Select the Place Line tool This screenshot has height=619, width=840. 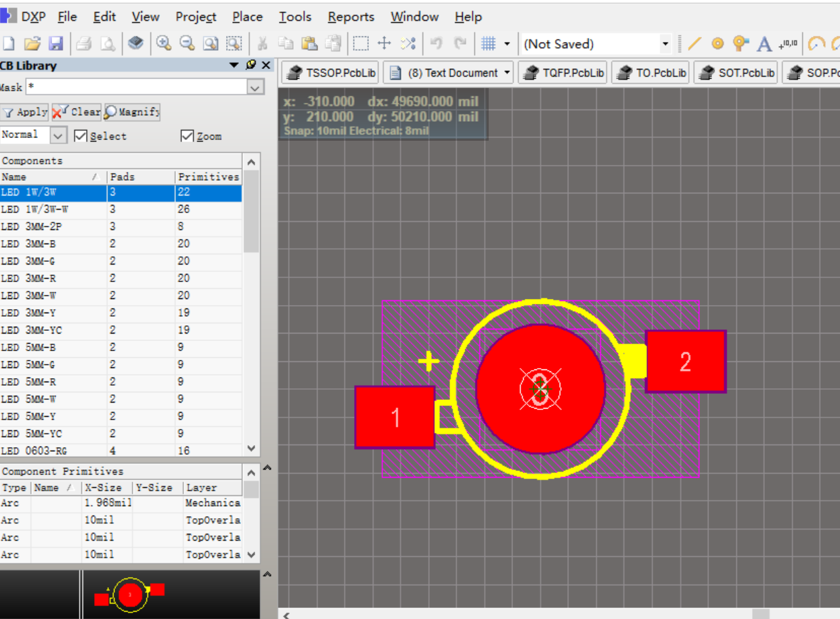pos(694,44)
